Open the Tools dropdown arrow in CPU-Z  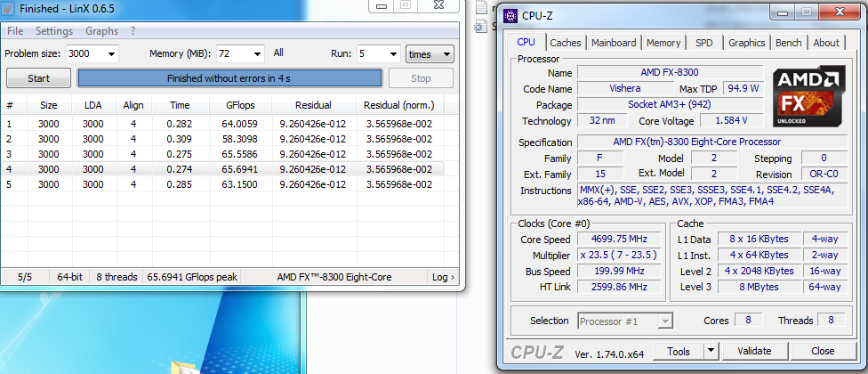tap(711, 351)
